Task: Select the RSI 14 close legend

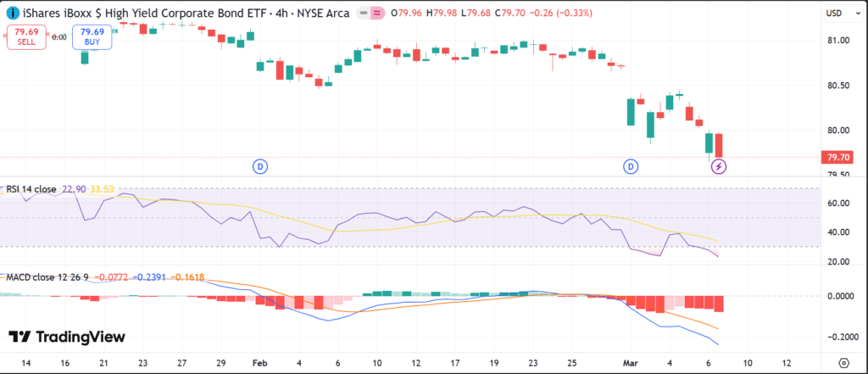Action: pos(30,189)
